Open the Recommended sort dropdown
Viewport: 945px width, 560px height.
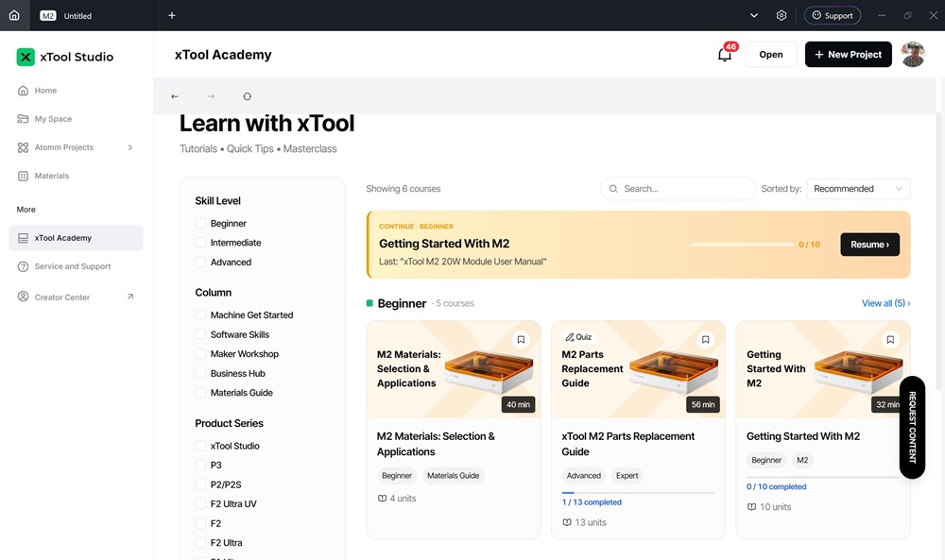[858, 189]
